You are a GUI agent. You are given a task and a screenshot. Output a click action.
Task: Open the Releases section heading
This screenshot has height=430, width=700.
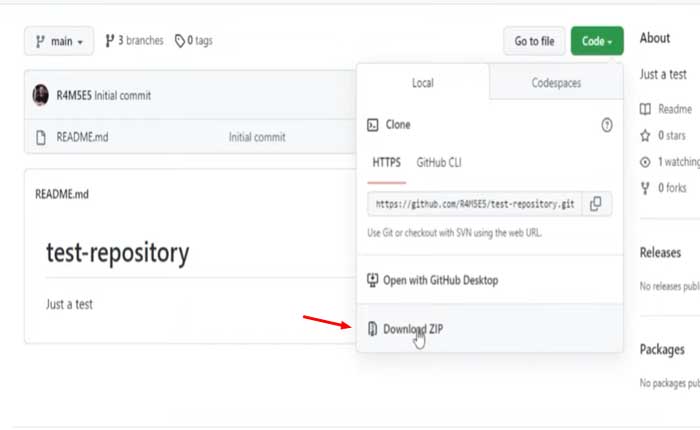660,253
